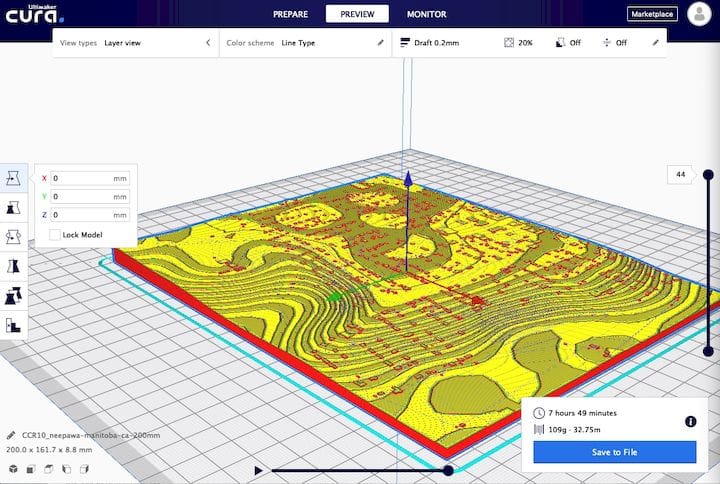
Task: Open the Per Model Settings tool
Action: 13,295
